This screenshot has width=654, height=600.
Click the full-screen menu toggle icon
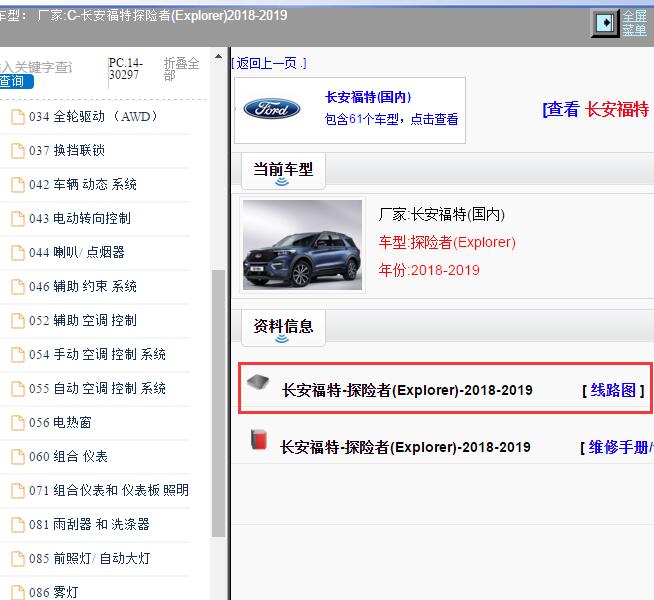pyautogui.click(x=605, y=23)
